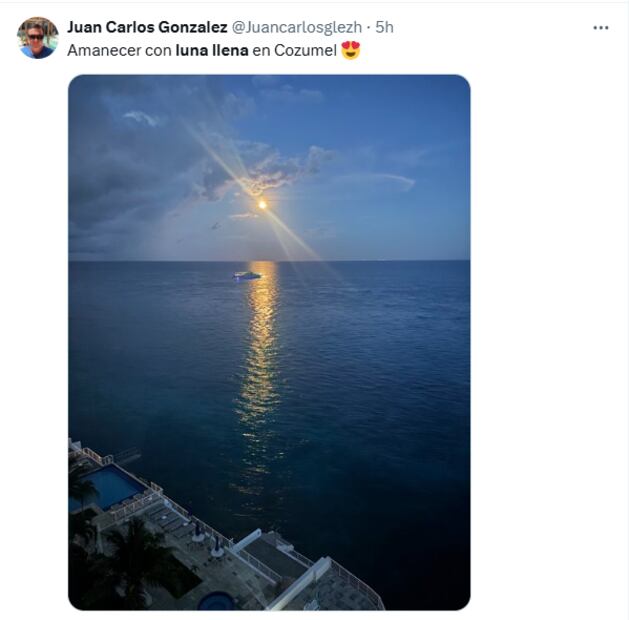Screen dimensions: 629x620
Task: Click the heart-eyes emoji in the tweet
Action: 351,50
